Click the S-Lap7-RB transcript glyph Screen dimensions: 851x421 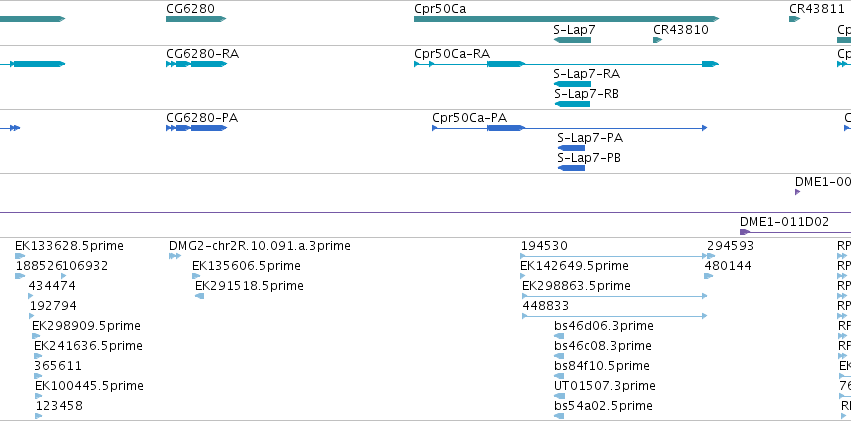pyautogui.click(x=572, y=104)
